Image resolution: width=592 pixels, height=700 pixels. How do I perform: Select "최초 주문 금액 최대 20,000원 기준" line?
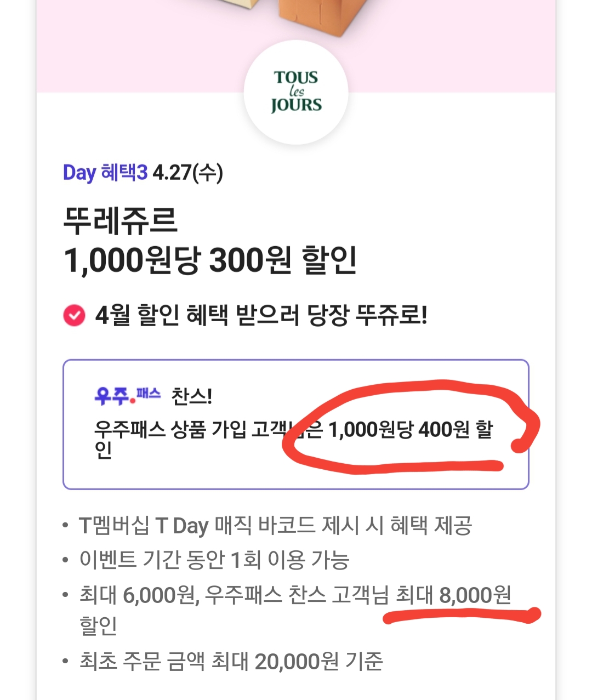click(x=231, y=661)
